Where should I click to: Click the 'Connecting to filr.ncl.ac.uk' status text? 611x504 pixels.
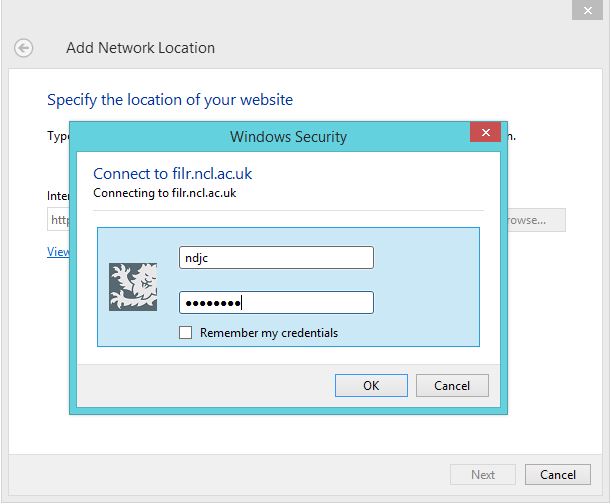(x=165, y=193)
